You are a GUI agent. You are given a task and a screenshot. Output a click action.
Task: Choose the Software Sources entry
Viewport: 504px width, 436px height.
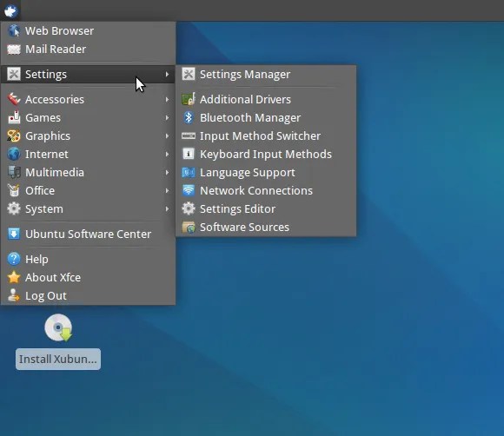coord(266,228)
